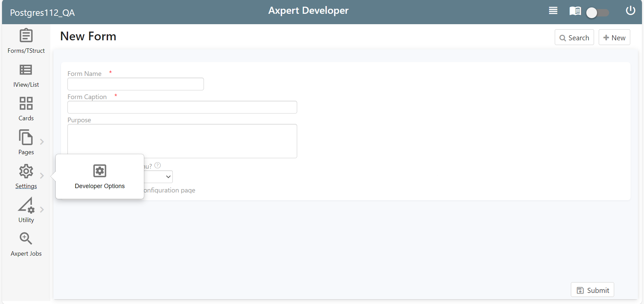Viewport: 644px width, 304px height.
Task: Open the documentation book icon
Action: click(575, 11)
